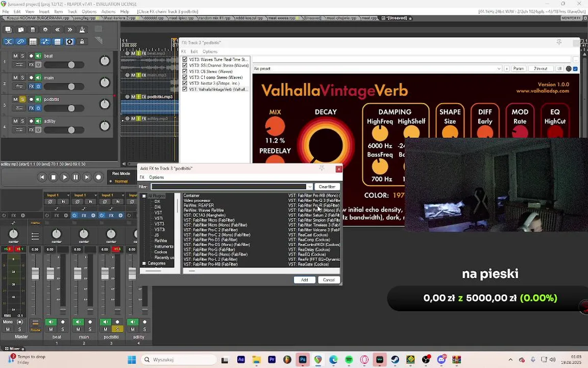This screenshot has width=588, height=368.
Task: Open Options menu in Add FX dialog
Action: point(156,177)
